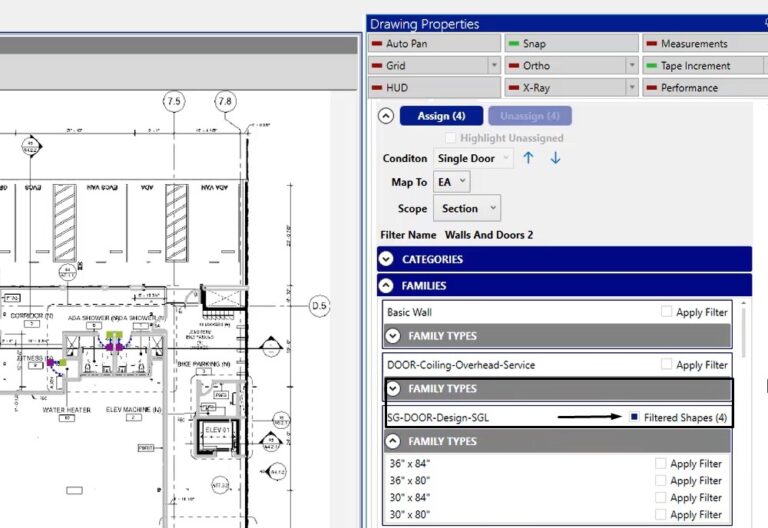Select the 30" x 80" family type

(x=410, y=514)
